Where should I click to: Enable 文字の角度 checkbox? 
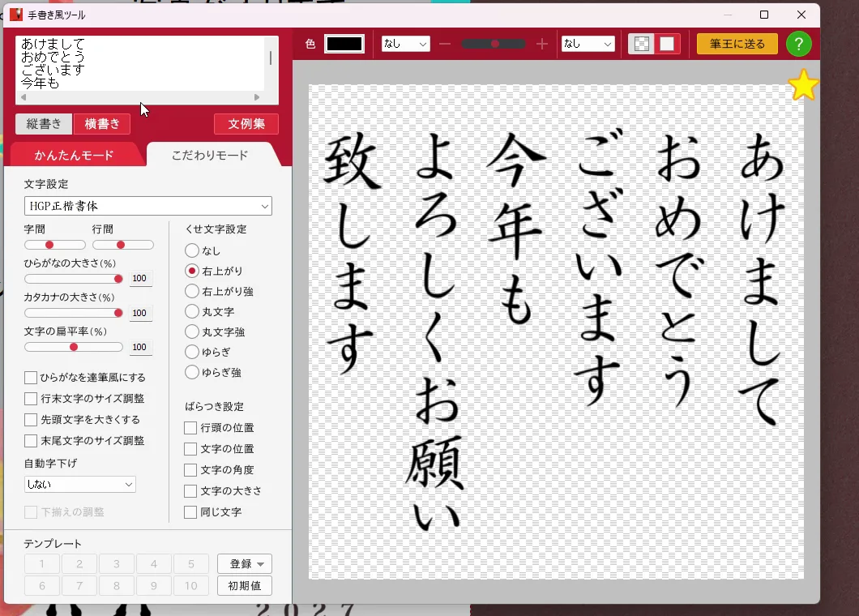190,469
